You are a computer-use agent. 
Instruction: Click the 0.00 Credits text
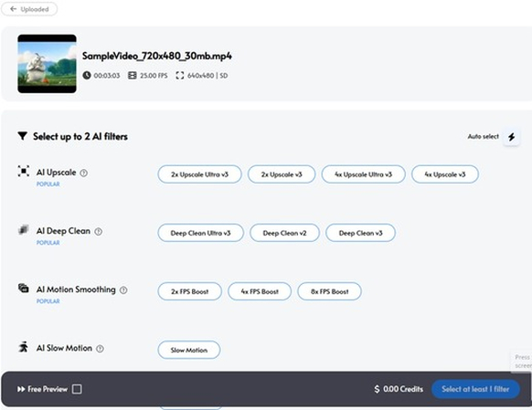tap(403, 389)
